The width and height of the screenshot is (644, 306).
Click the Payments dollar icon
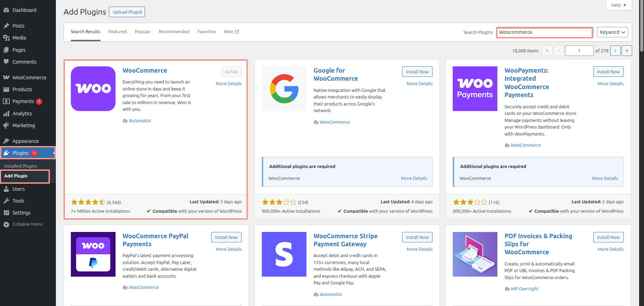pos(6,101)
